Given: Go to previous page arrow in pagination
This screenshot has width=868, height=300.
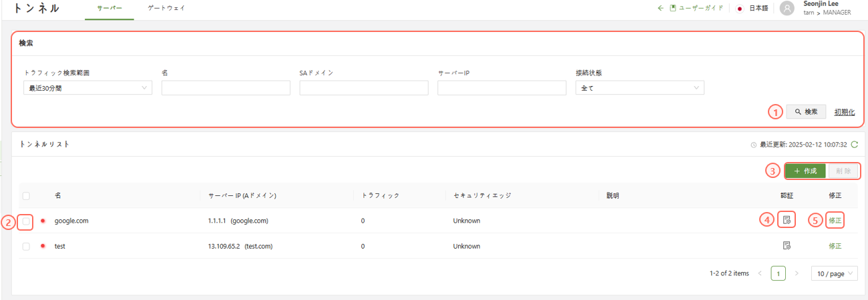Looking at the screenshot, I should pyautogui.click(x=760, y=273).
